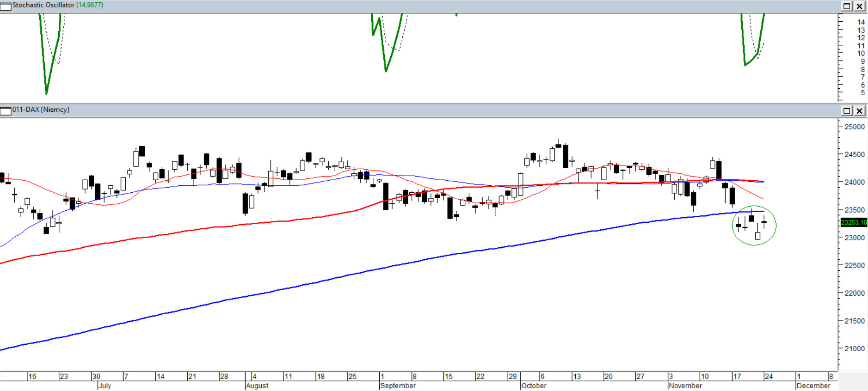Maximize the Stochastic Oscillator panel
The height and width of the screenshot is (391, 868).
(x=847, y=6)
